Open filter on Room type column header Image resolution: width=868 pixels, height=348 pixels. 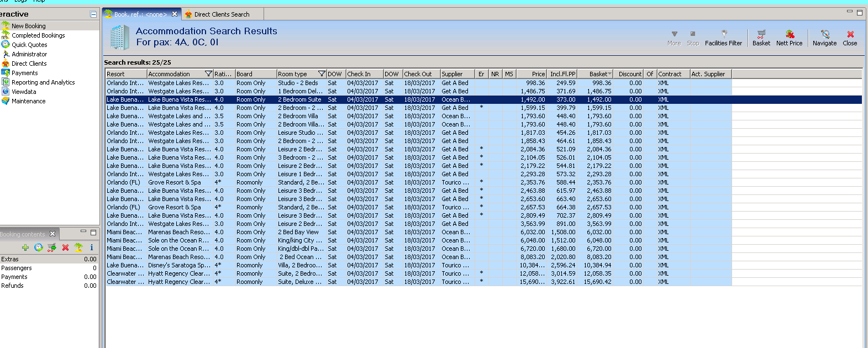(x=322, y=74)
